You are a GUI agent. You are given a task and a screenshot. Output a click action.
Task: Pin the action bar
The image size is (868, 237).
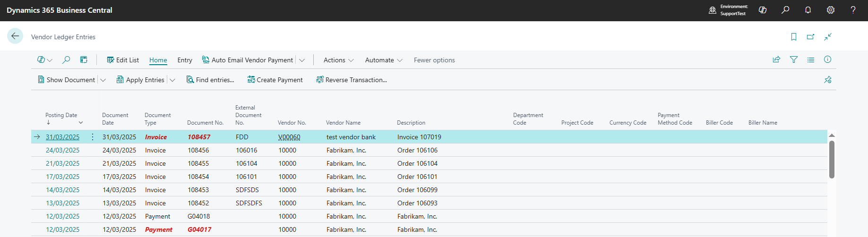pos(828,80)
